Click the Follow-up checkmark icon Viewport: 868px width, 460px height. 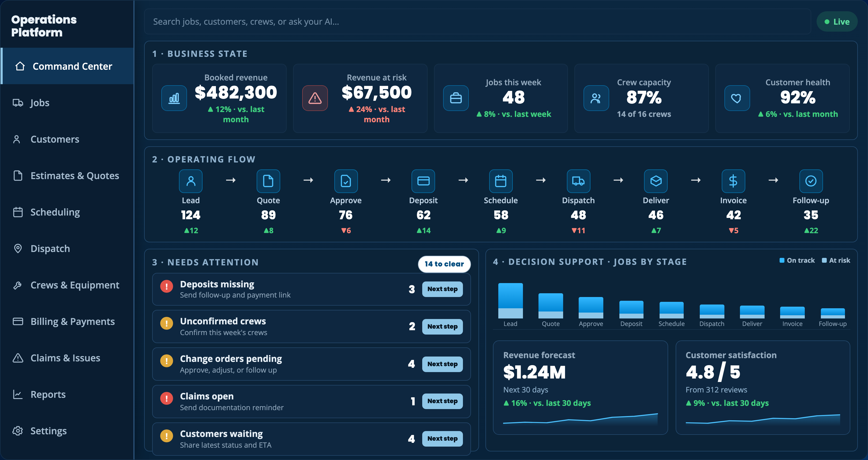coord(811,181)
